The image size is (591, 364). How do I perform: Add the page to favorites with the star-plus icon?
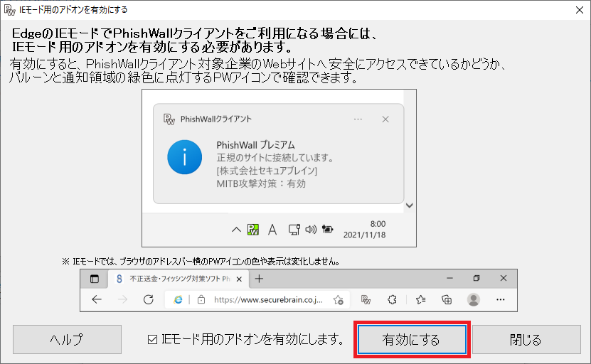[x=338, y=300]
